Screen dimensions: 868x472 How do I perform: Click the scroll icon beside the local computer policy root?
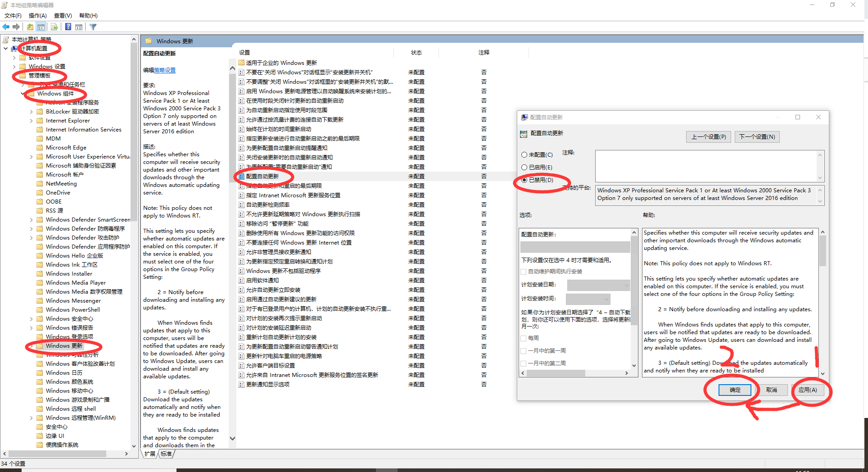point(6,40)
